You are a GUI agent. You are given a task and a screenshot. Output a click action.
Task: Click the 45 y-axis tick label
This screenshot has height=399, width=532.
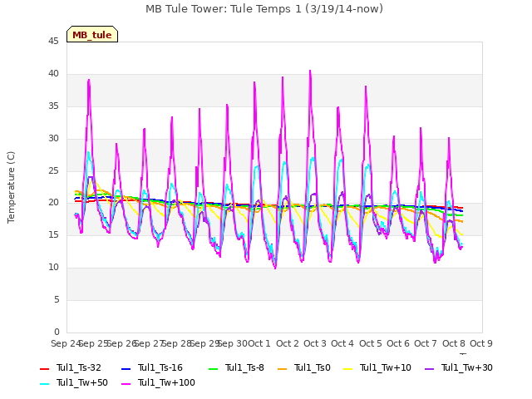53,42
